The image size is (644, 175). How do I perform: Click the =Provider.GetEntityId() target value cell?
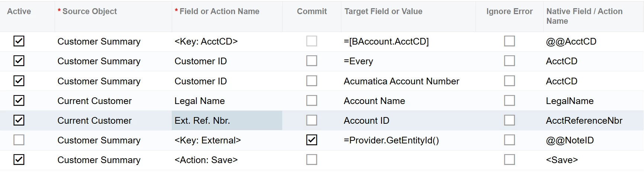click(391, 140)
